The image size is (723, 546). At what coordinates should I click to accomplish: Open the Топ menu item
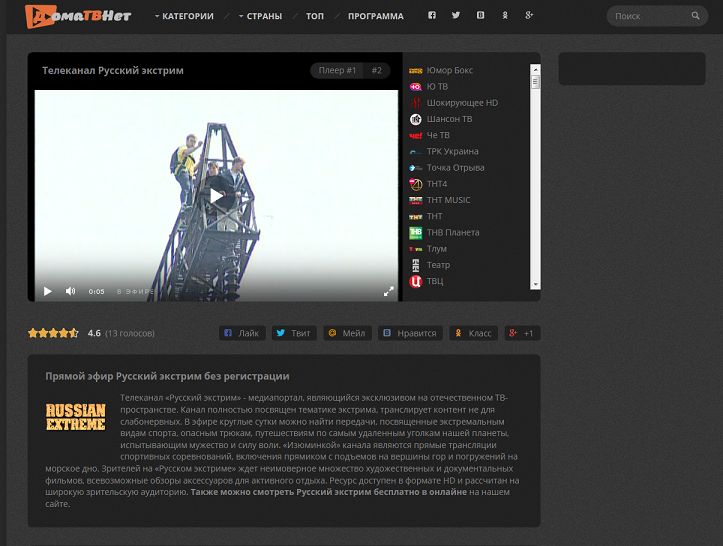315,16
